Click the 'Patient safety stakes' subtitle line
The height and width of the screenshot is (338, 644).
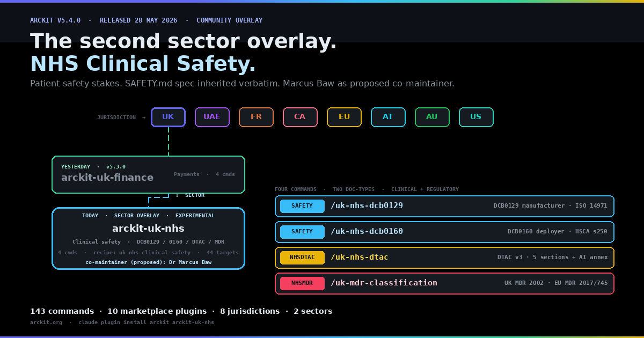point(242,84)
